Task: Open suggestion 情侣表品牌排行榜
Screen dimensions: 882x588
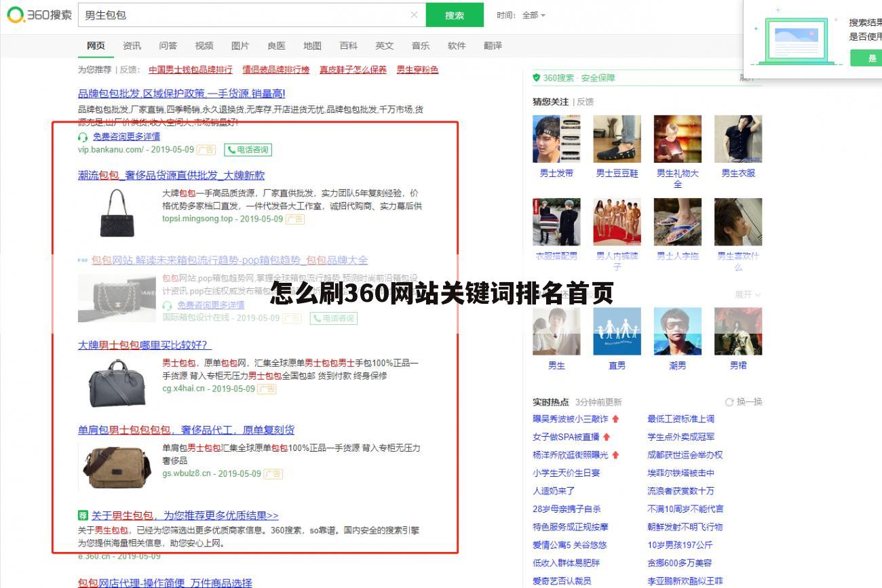Action: (275, 69)
